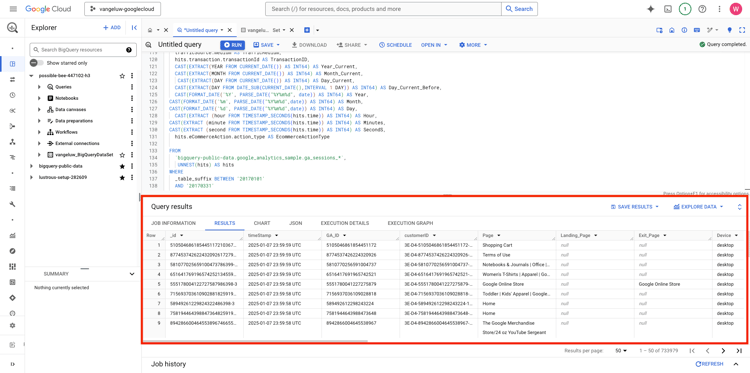Toggle Show starred only switch

tap(37, 63)
